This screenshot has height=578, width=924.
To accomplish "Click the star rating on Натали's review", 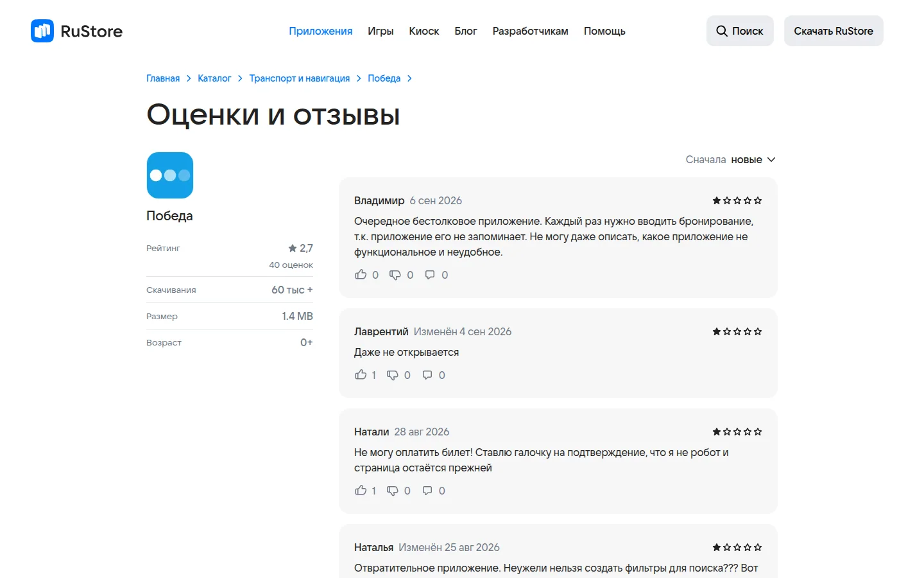I will pyautogui.click(x=737, y=432).
